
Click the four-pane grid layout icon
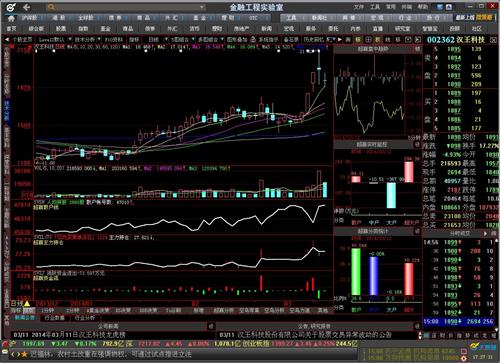pos(368,39)
